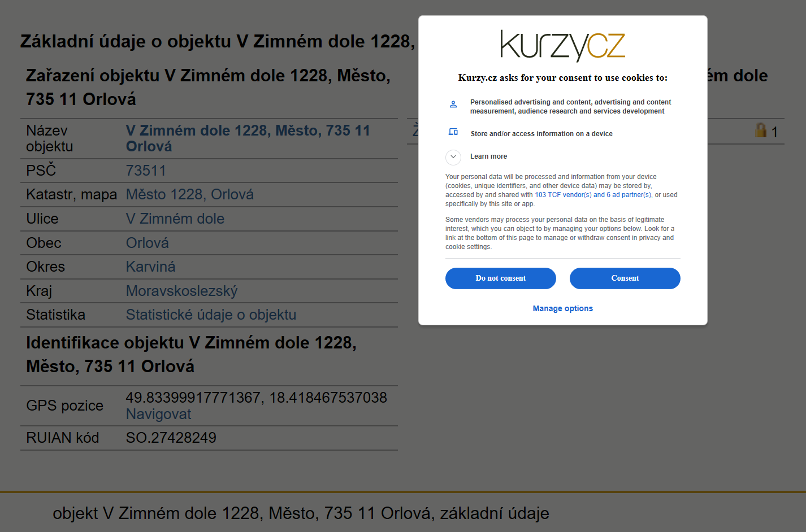Open the Město 1228, Orlová cadastre link
The image size is (806, 532).
point(189,194)
